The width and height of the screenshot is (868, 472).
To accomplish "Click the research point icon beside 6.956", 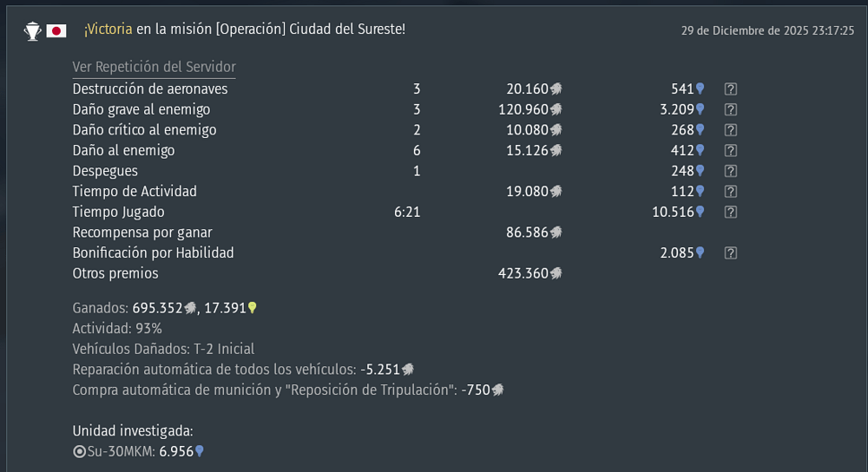I will [x=199, y=451].
